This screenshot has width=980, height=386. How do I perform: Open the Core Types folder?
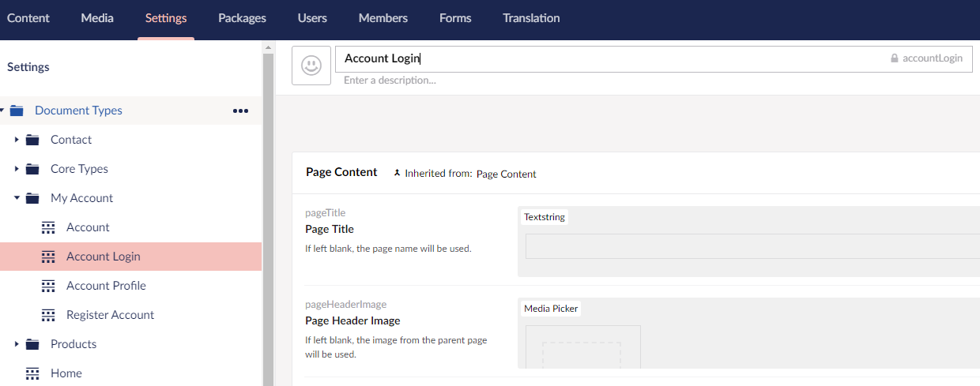point(79,169)
